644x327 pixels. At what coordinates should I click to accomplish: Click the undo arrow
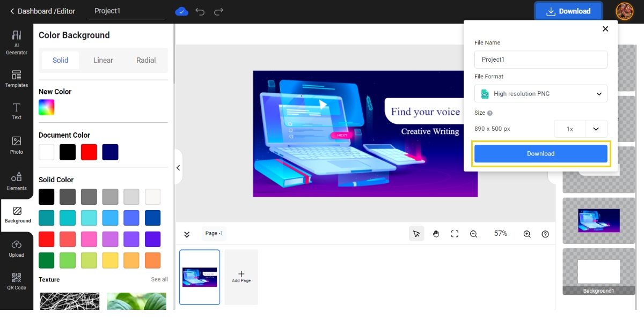(200, 11)
